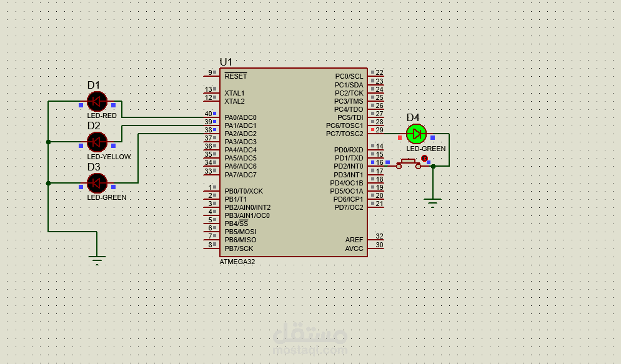
Task: Click the PA7/ADC7 pin label
Action: [x=241, y=175]
